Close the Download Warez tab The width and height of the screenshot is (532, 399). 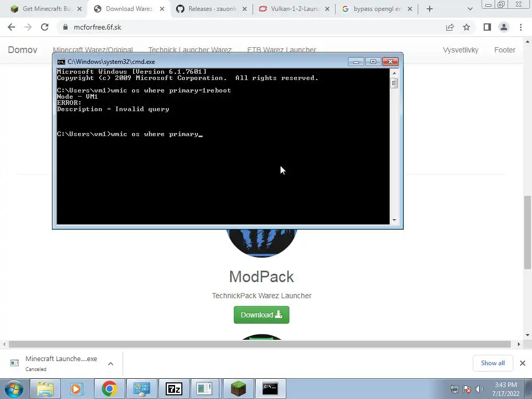tap(162, 9)
